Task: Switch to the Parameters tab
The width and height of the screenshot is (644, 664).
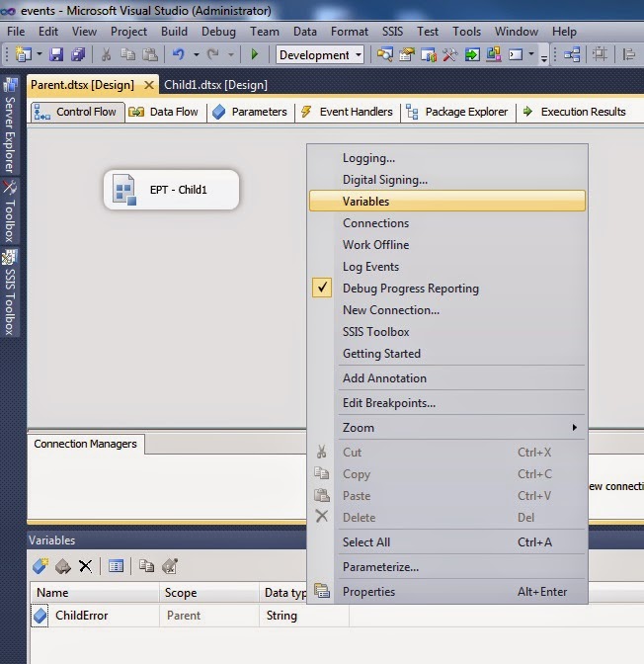Action: tap(250, 112)
